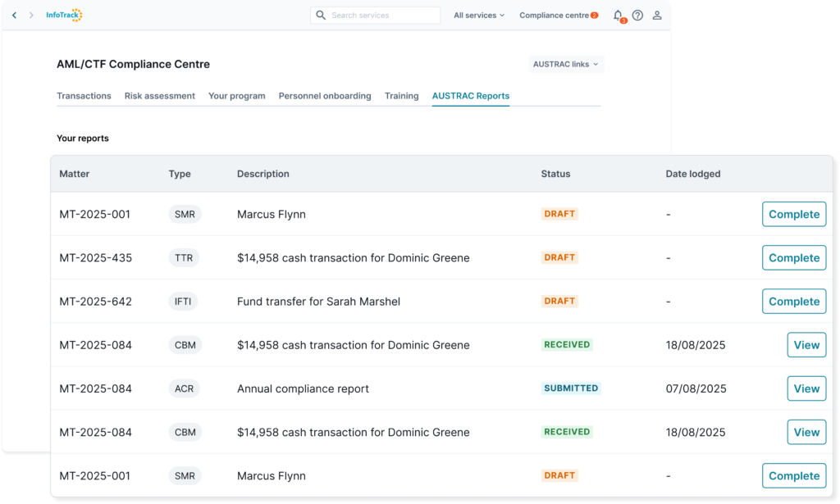Screen dimensions: 840x504
Task: Type in the Search services field
Action: [x=381, y=16]
